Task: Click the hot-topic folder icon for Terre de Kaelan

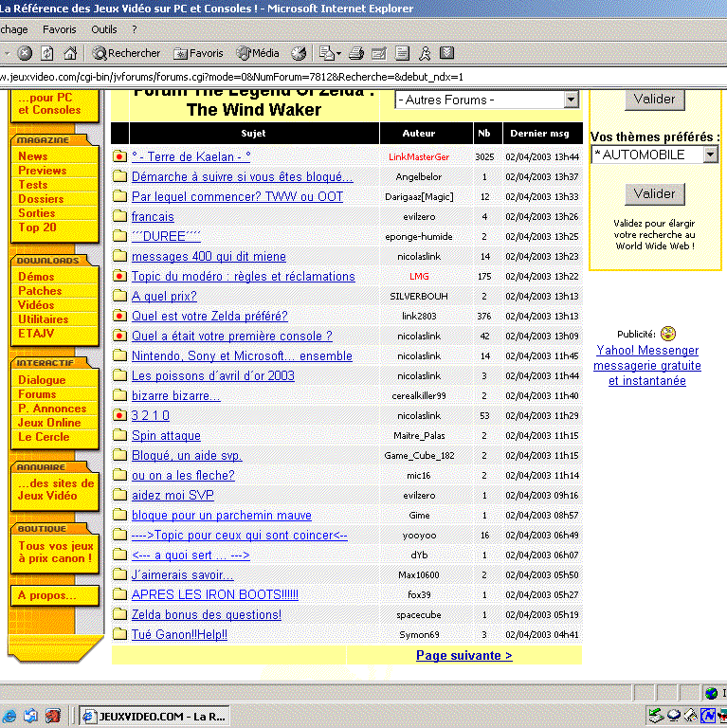Action: [x=119, y=156]
